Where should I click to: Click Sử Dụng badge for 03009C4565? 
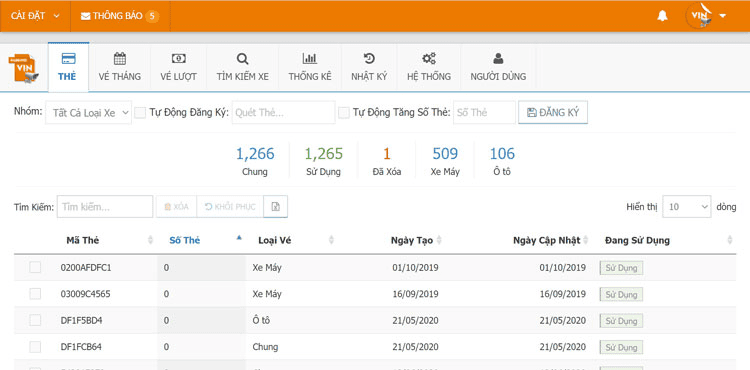[621, 294]
